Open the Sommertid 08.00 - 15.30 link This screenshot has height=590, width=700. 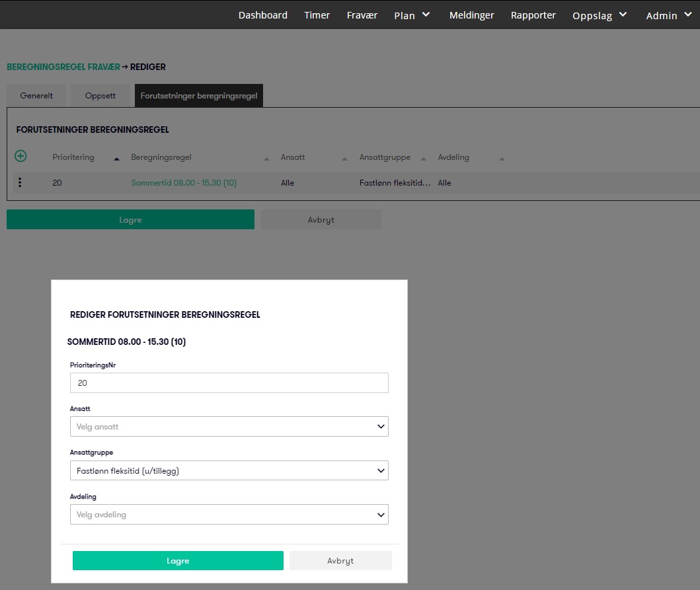coord(184,183)
